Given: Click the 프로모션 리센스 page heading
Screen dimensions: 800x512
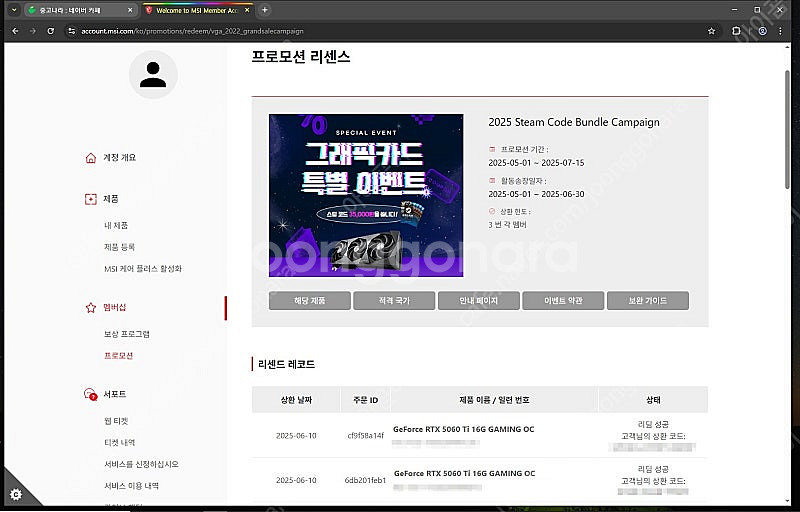Looking at the screenshot, I should coord(301,57).
